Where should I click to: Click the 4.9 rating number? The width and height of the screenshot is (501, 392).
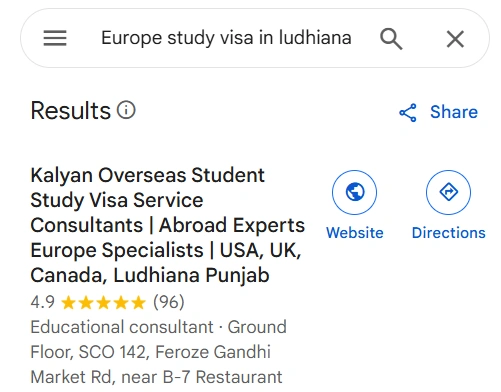[x=42, y=302]
